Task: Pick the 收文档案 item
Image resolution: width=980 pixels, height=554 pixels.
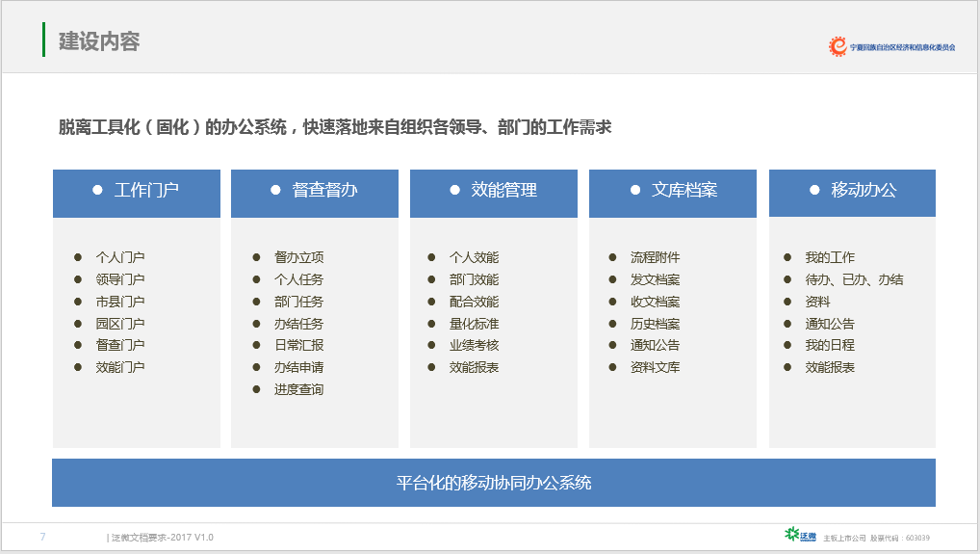Action: [655, 302]
